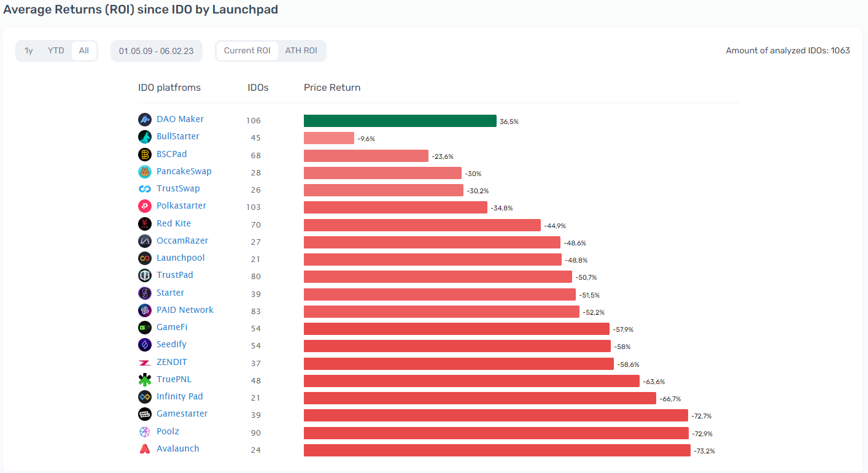Click the Avalaunch logo icon

145,449
